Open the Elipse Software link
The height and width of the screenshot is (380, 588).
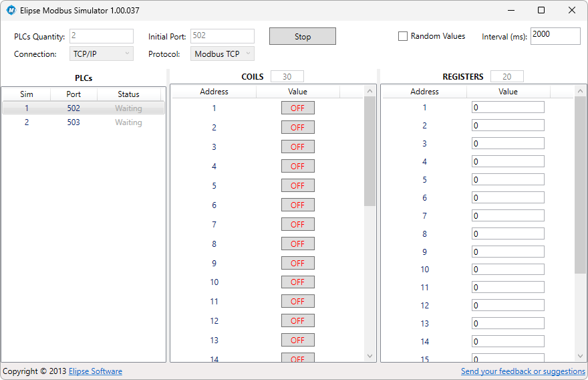[96, 371]
